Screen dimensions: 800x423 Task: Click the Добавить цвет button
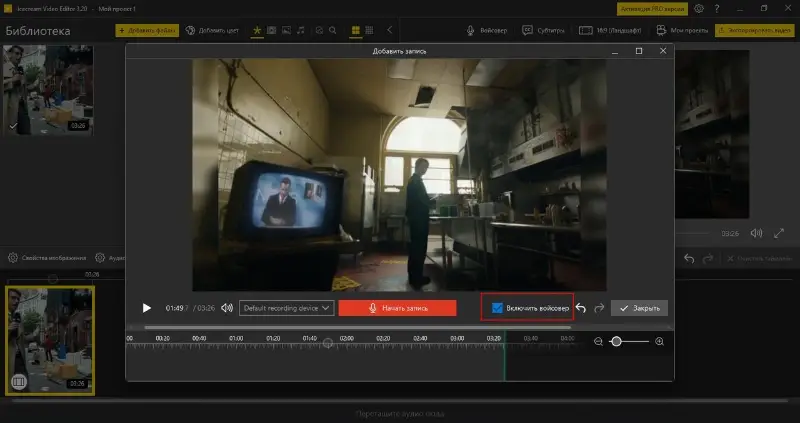pos(212,31)
